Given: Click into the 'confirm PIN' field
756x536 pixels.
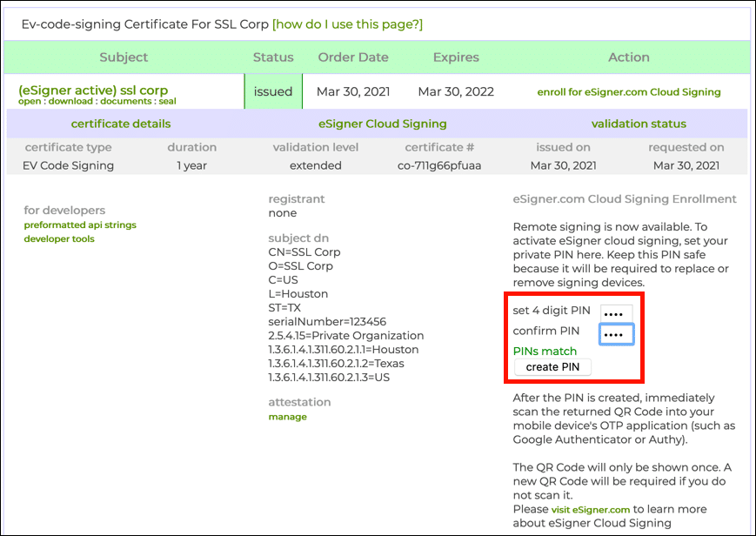Looking at the screenshot, I should tap(616, 334).
